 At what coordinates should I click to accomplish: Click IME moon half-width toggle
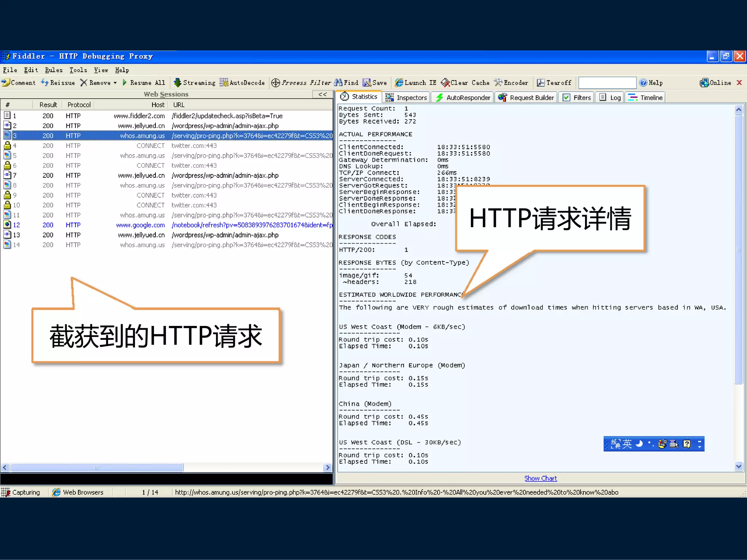pyautogui.click(x=639, y=444)
